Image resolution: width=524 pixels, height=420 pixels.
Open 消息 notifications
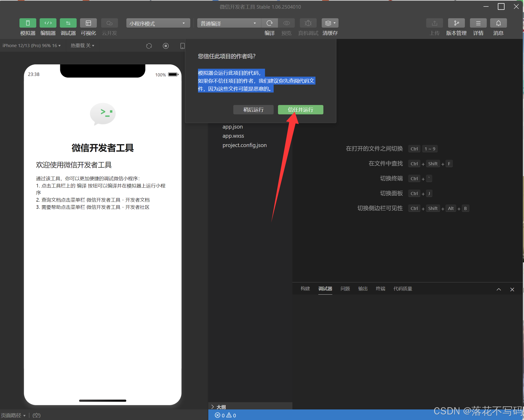tap(498, 23)
